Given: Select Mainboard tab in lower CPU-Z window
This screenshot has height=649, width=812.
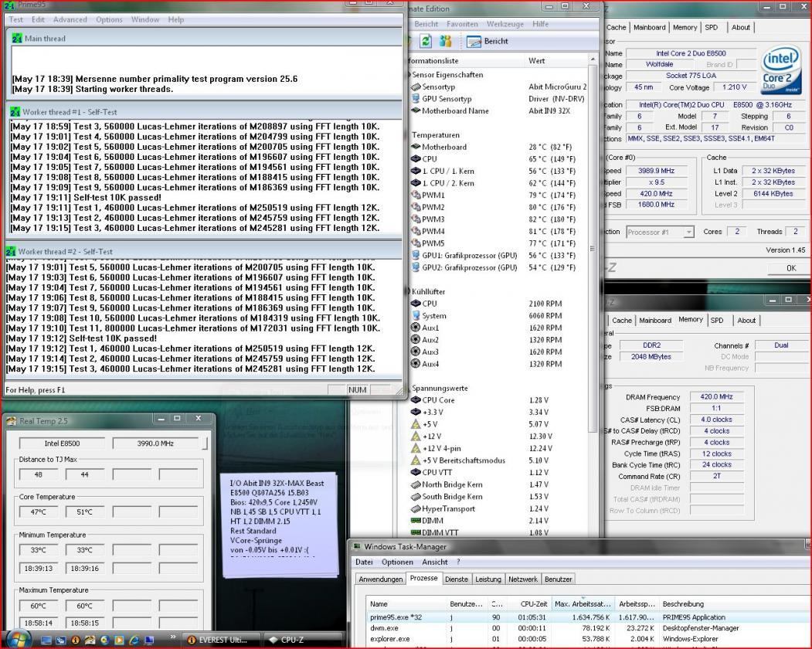Looking at the screenshot, I should click(655, 321).
